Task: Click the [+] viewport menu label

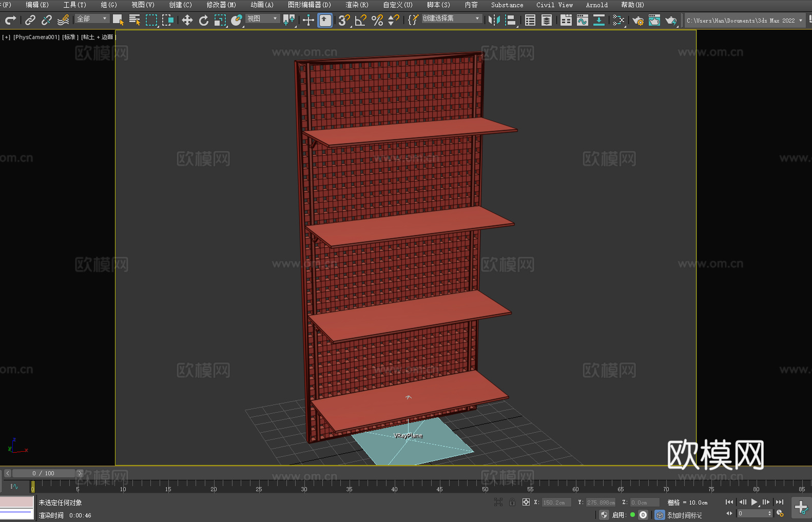Action: pyautogui.click(x=6, y=37)
